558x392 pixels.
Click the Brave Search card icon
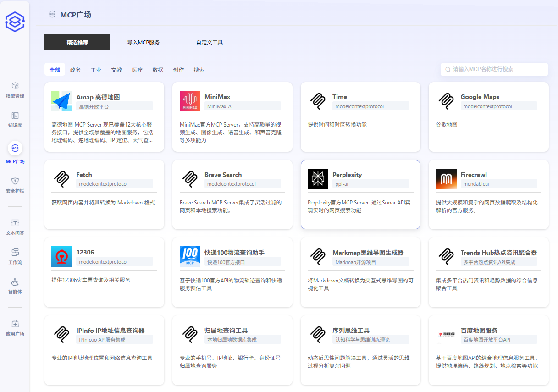[190, 179]
